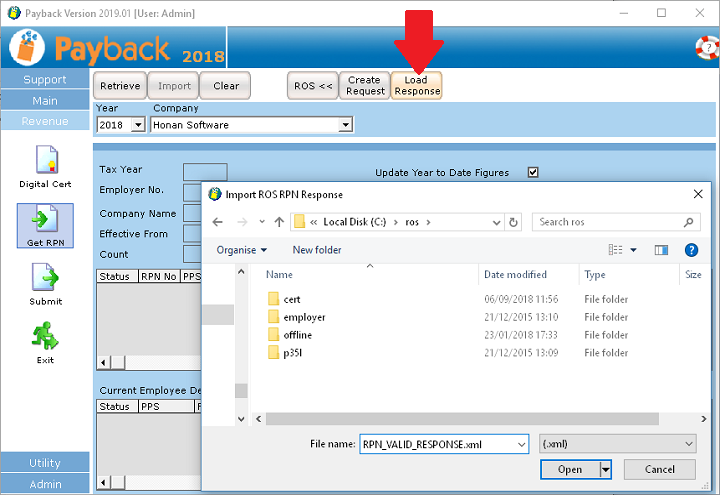Select the Get RPN icon
The image size is (720, 495).
point(46,220)
